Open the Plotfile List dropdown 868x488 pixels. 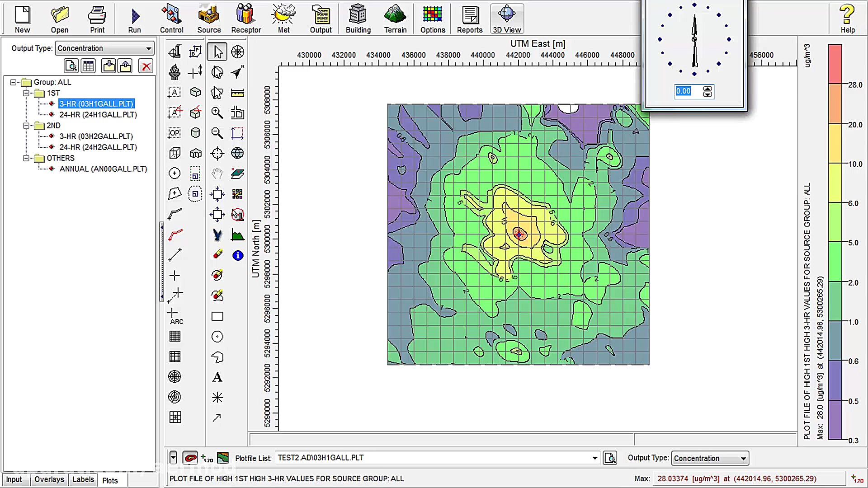[595, 458]
